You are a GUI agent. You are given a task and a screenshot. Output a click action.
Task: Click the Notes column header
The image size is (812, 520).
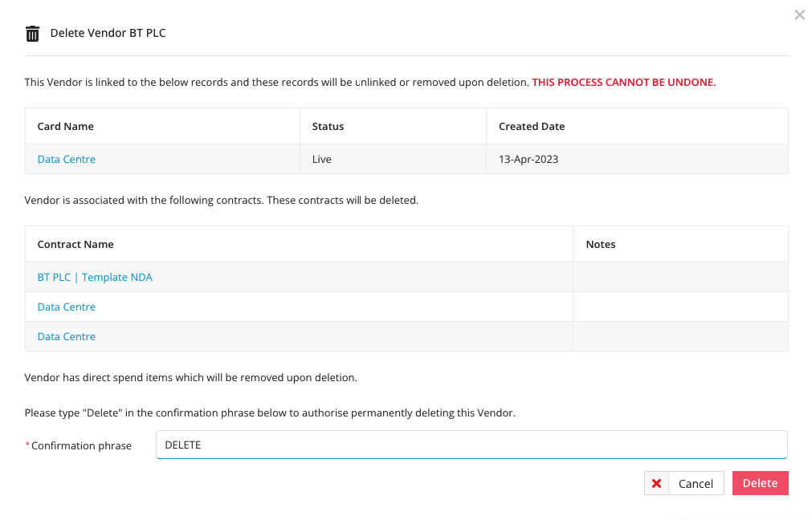coord(601,243)
